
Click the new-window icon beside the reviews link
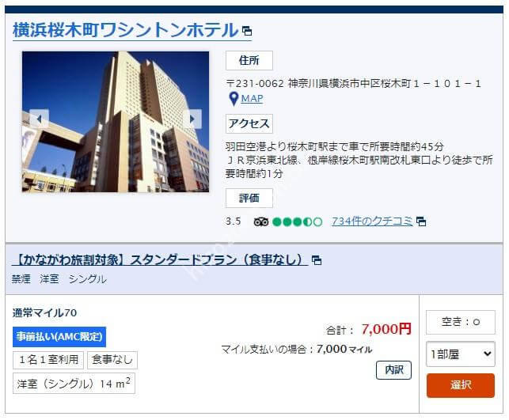421,221
